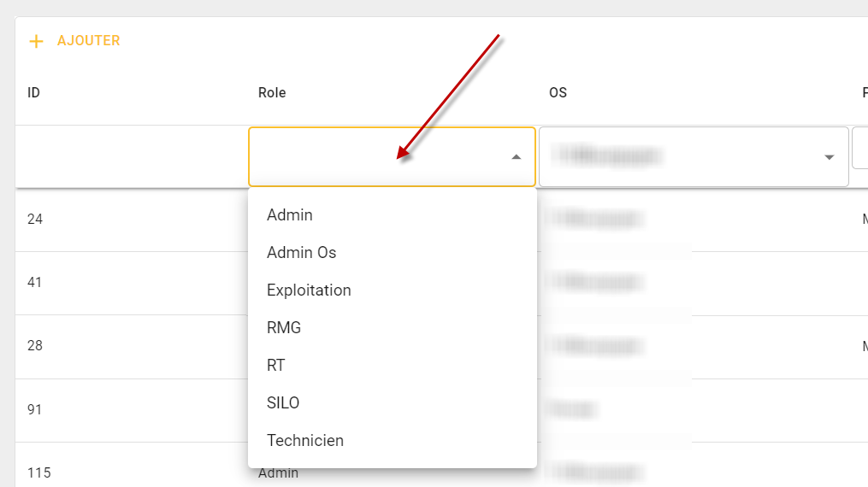Collapse the Role dropdown using its arrow
868x487 pixels.
pyautogui.click(x=516, y=157)
